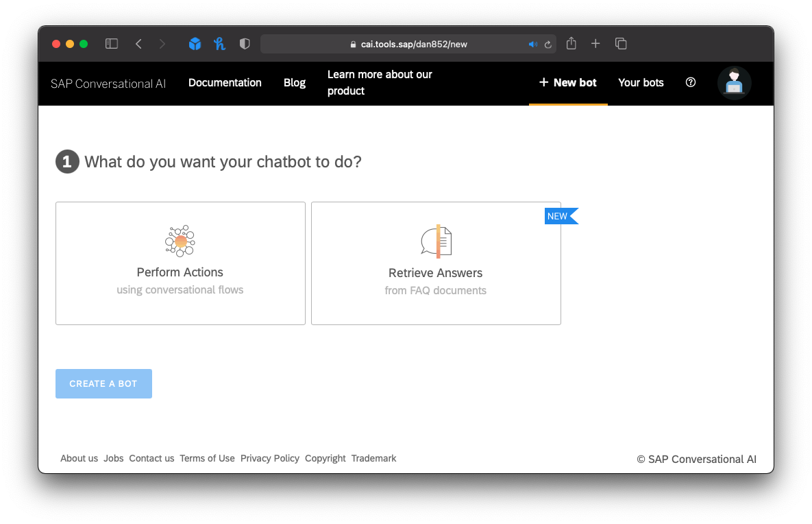This screenshot has width=812, height=524.
Task: Click the Perform Actions network icon
Action: click(x=180, y=241)
